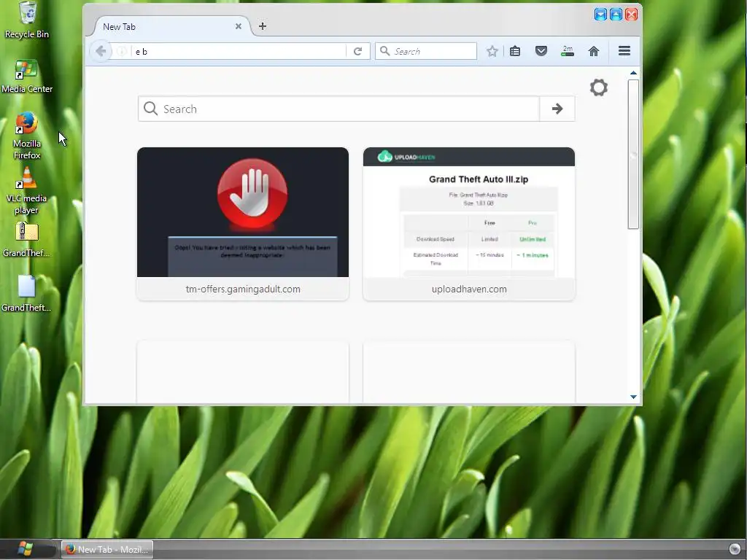Focus the address bar URL field
This screenshot has width=747, height=560.
point(239,52)
